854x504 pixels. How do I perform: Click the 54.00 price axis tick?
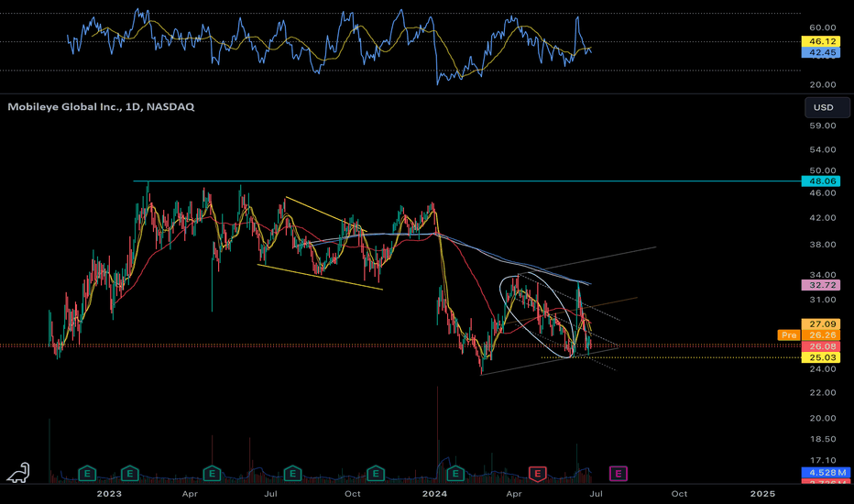823,149
